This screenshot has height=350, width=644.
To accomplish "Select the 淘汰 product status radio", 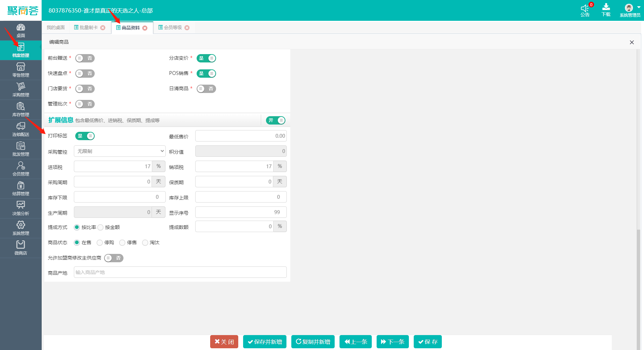I will point(145,243).
